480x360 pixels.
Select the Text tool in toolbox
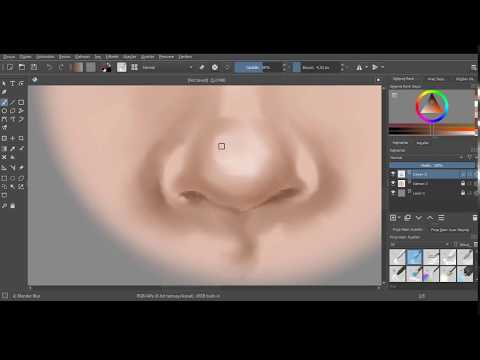coord(12,83)
